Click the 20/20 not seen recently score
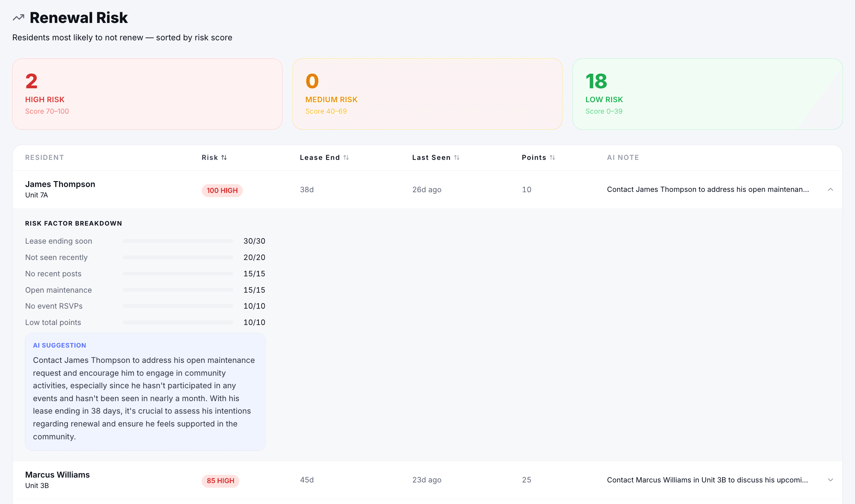The width and height of the screenshot is (855, 504). 254,257
